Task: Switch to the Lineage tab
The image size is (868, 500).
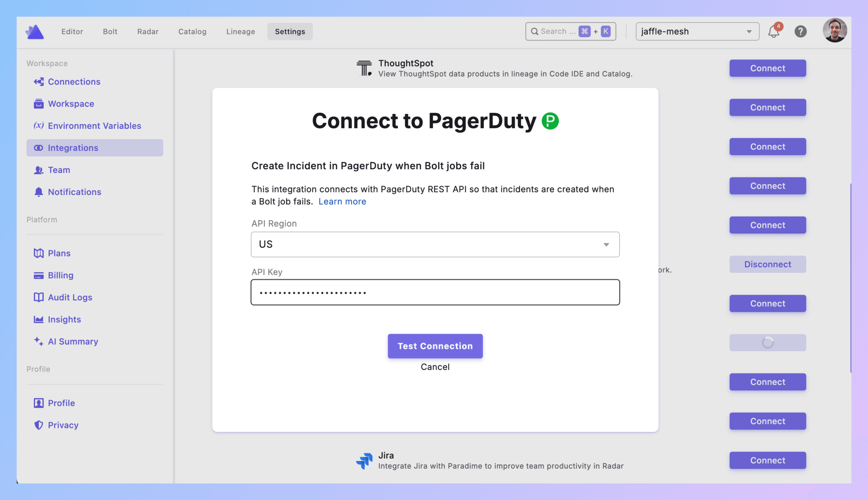Action: point(240,32)
